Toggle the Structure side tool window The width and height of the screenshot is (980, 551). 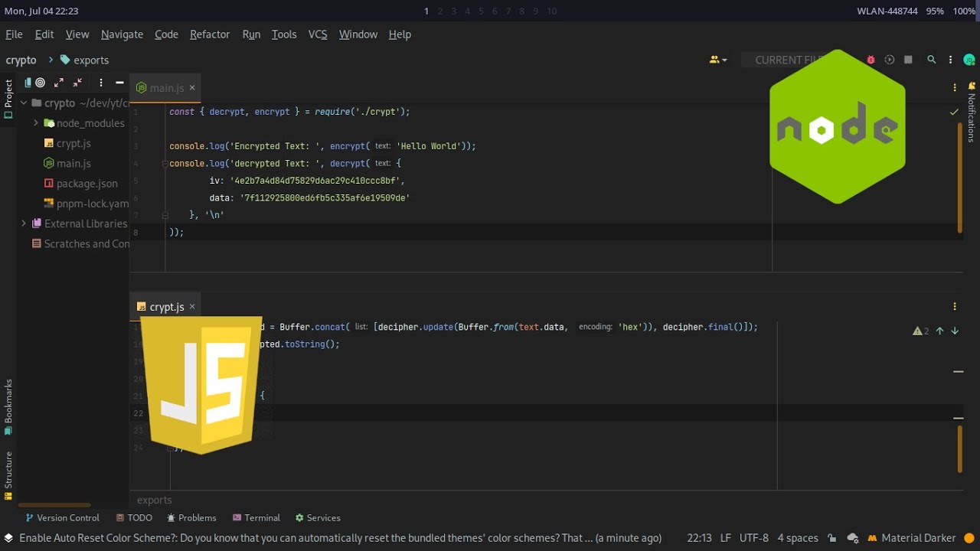tap(8, 475)
